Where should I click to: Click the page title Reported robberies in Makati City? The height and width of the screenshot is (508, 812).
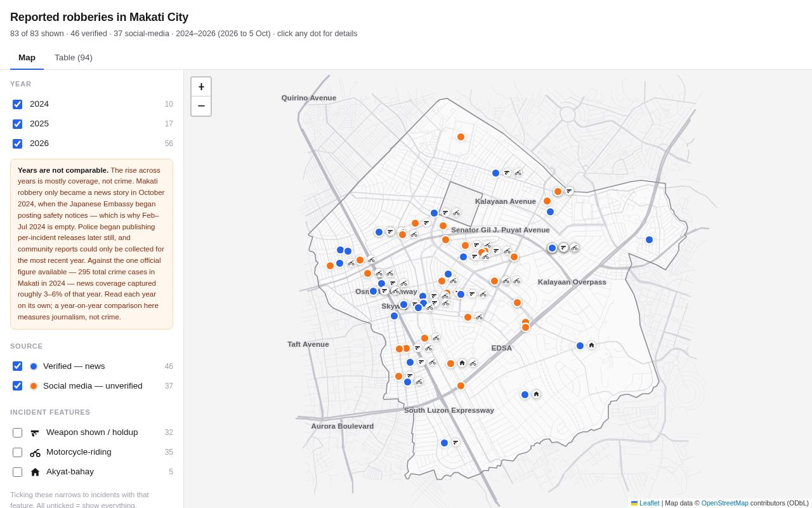click(x=99, y=17)
